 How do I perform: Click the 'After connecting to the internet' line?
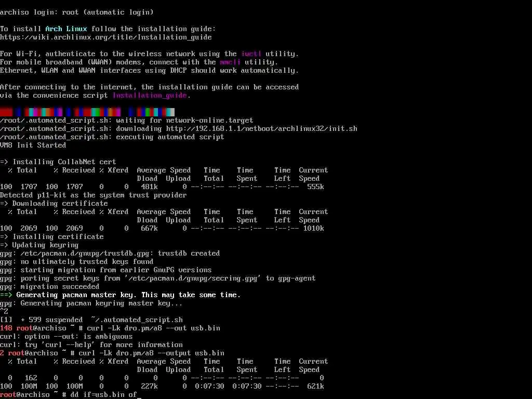149,87
